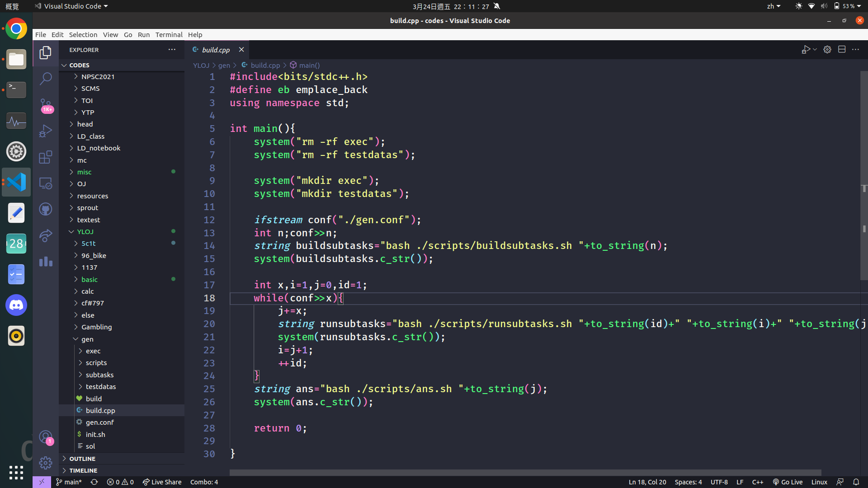Open the GitHub panel in activity bar
The height and width of the screenshot is (488, 868).
point(46,209)
